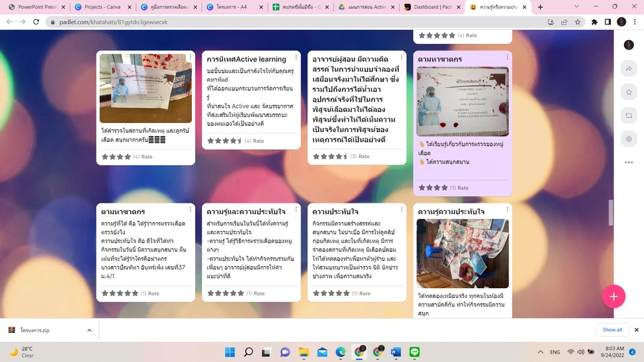Click Rate on crime scene photo post
The image size is (644, 362).
[146, 157]
